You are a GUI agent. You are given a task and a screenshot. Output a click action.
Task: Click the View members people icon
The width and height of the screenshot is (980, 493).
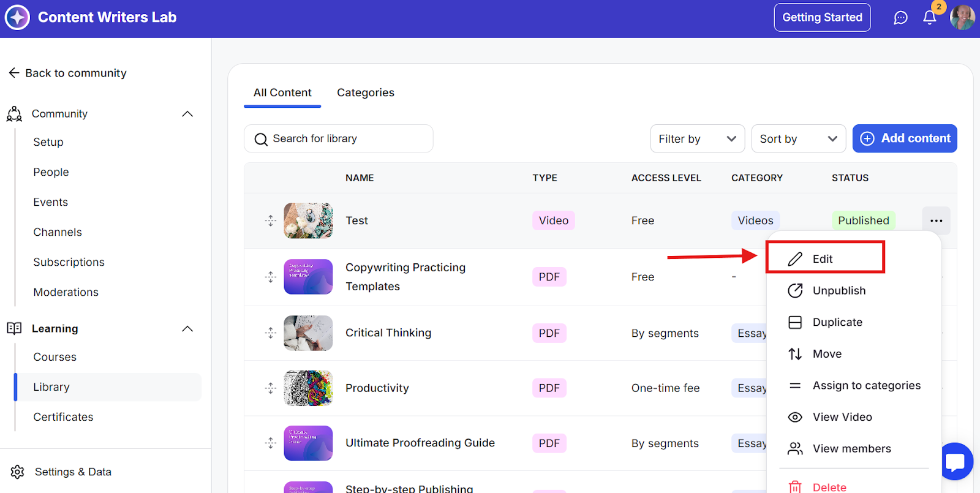click(x=795, y=449)
